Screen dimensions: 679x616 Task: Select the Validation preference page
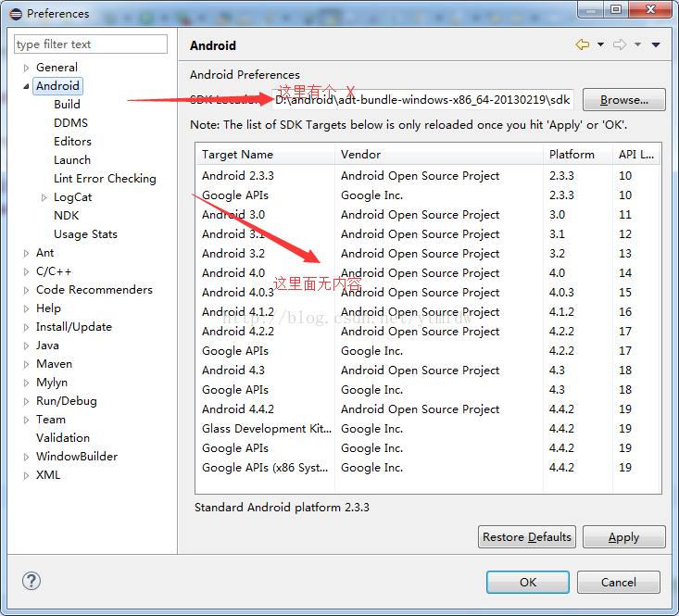point(63,438)
